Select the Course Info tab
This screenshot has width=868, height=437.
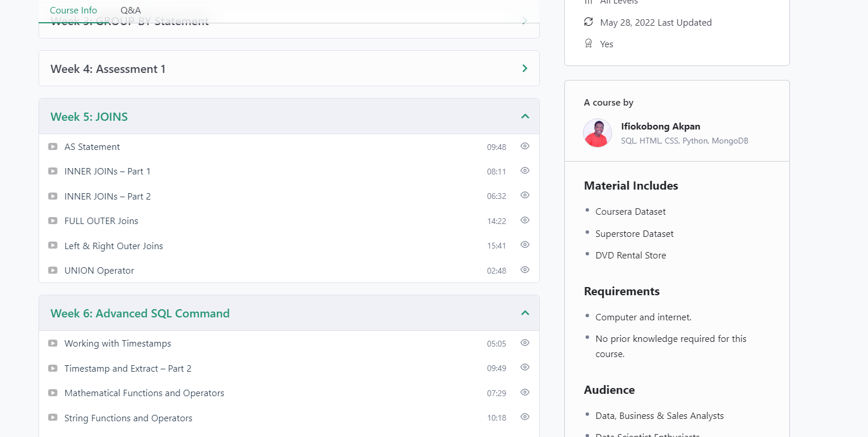click(73, 11)
